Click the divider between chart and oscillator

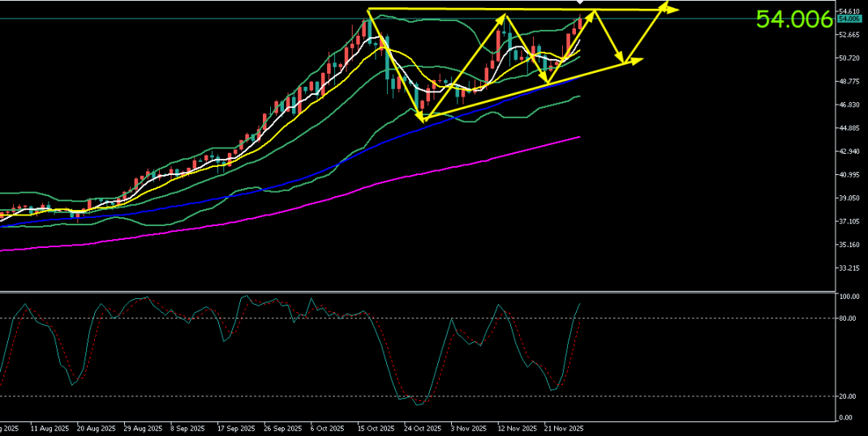[418, 291]
